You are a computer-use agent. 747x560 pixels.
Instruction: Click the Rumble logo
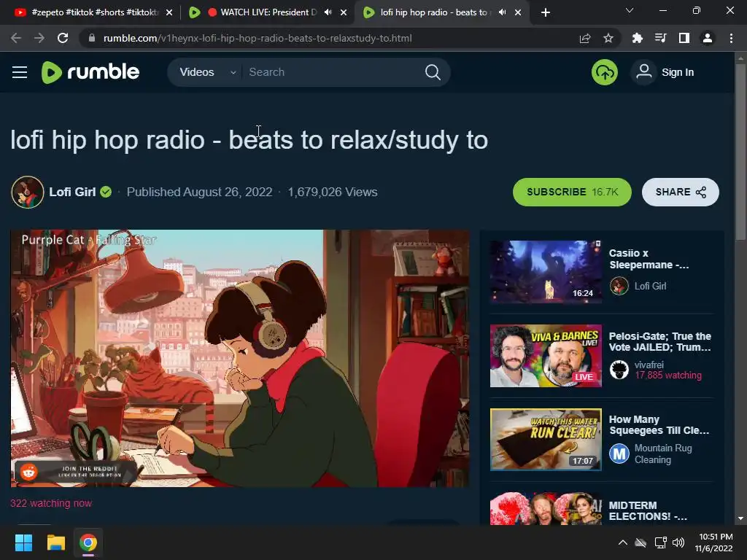[90, 72]
